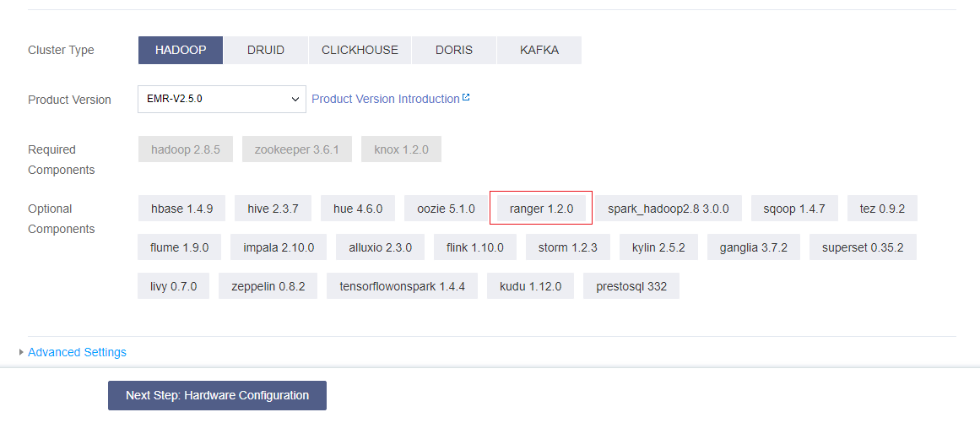Toggle the impala 2.10.0 component

click(279, 247)
